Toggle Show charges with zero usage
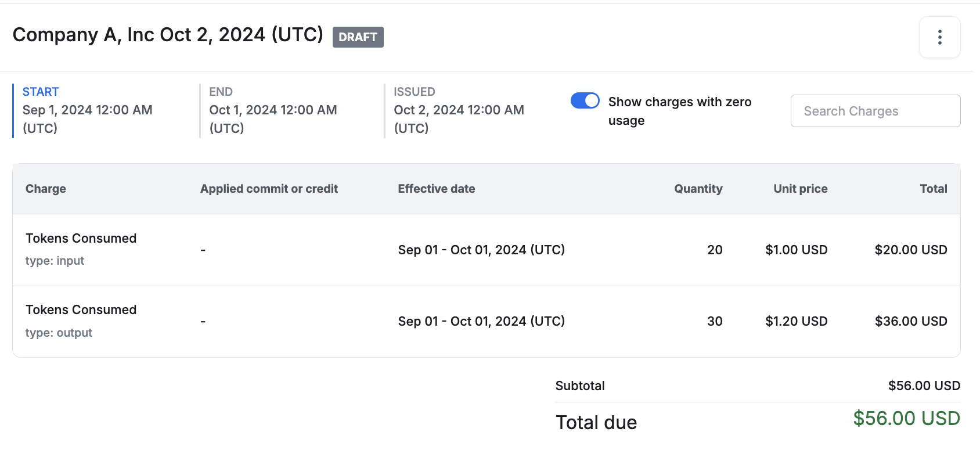 [585, 100]
